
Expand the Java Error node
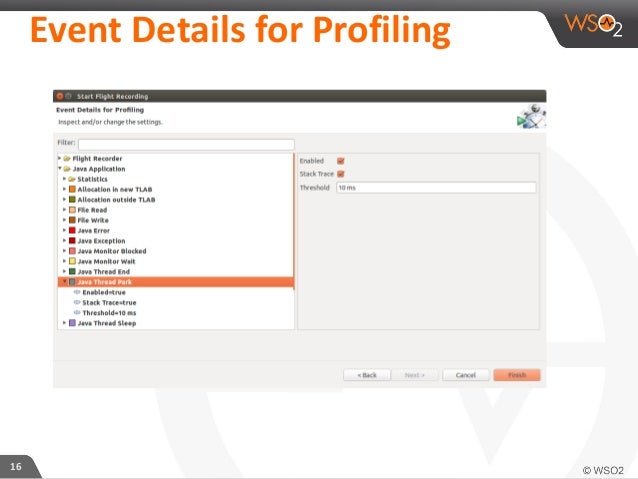pos(64,230)
